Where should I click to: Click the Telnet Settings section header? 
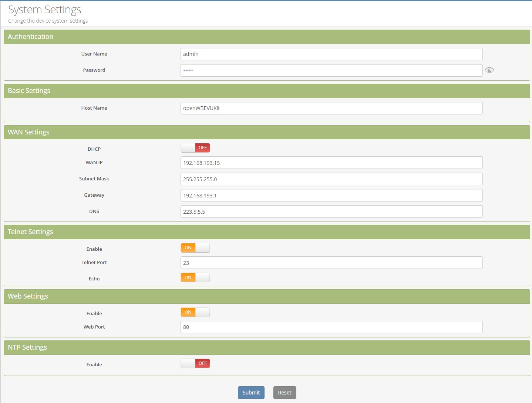click(267, 232)
